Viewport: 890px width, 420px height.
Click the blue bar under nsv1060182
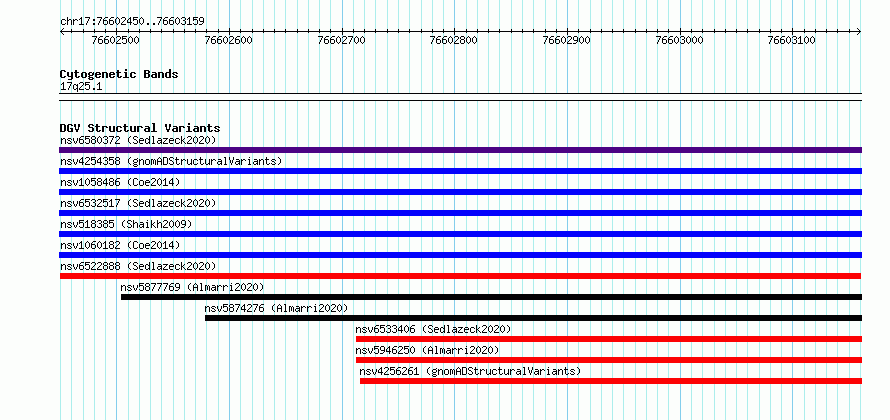[460, 255]
